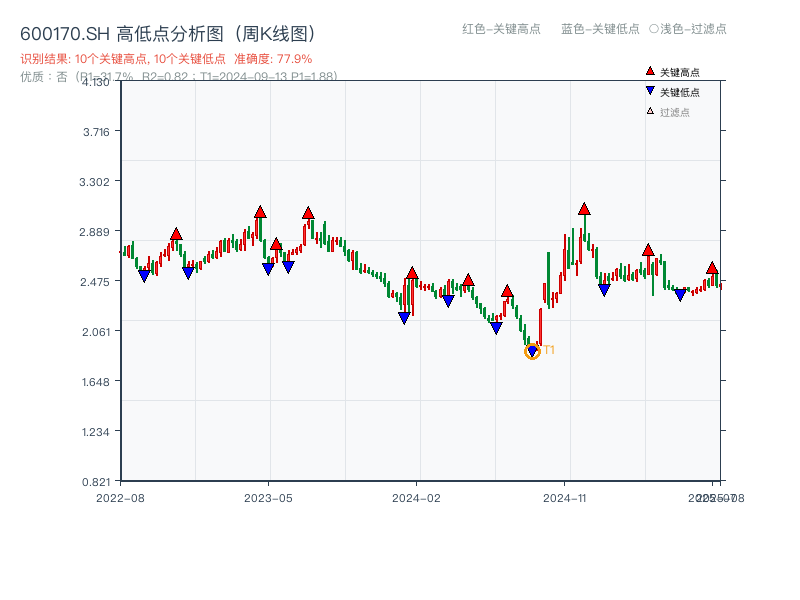This screenshot has height=600, width=800.
Task: Click the red triangle icon beside 关键高点 in legend
Action: pos(650,72)
